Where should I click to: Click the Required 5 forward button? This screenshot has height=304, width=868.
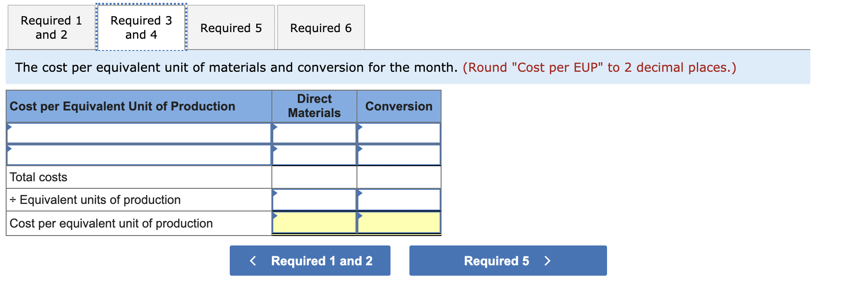508,261
